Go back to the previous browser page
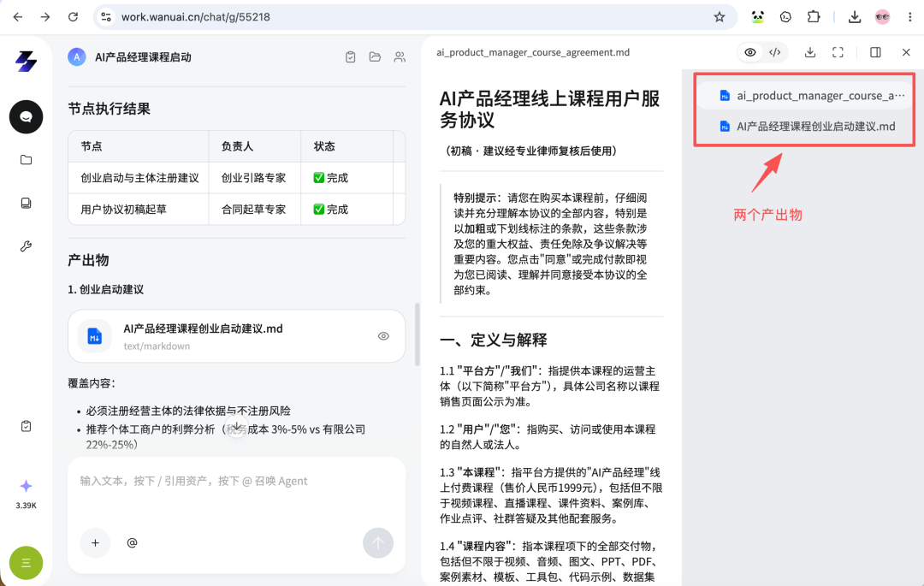The width and height of the screenshot is (924, 586). pos(18,17)
